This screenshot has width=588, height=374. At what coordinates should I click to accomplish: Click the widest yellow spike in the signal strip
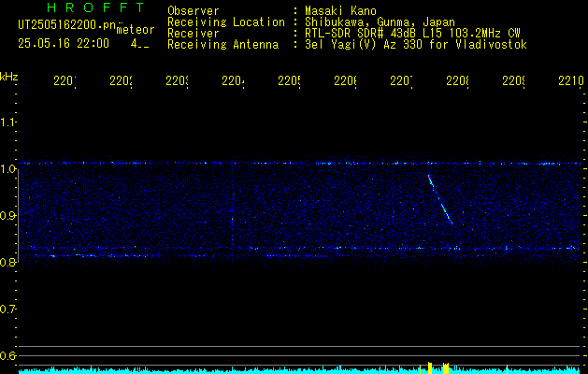(446, 368)
